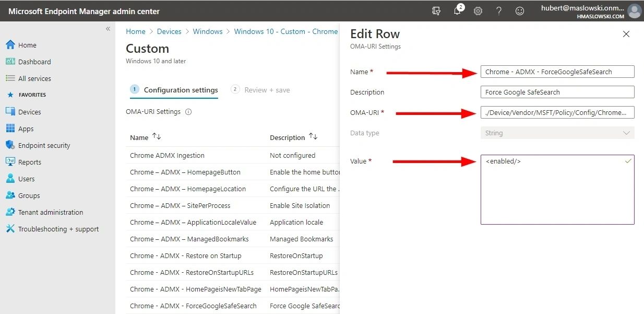Select Chrome – ADMX – HomepageLocation row
The width and height of the screenshot is (644, 314).
click(232, 189)
